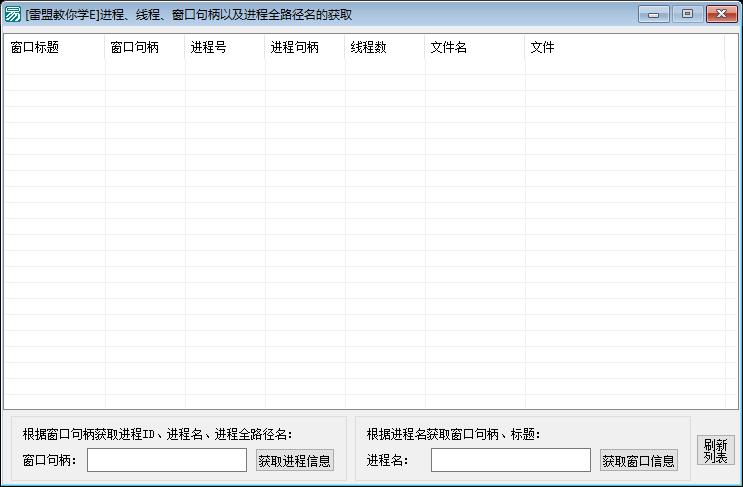Sort list by 文件名 column

pos(475,47)
